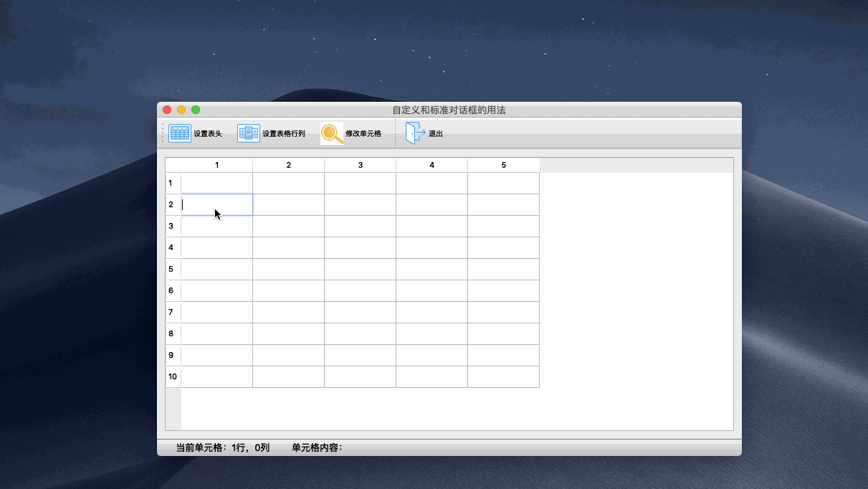The width and height of the screenshot is (868, 489).
Task: Click cell at row 1, column 1
Action: (217, 183)
